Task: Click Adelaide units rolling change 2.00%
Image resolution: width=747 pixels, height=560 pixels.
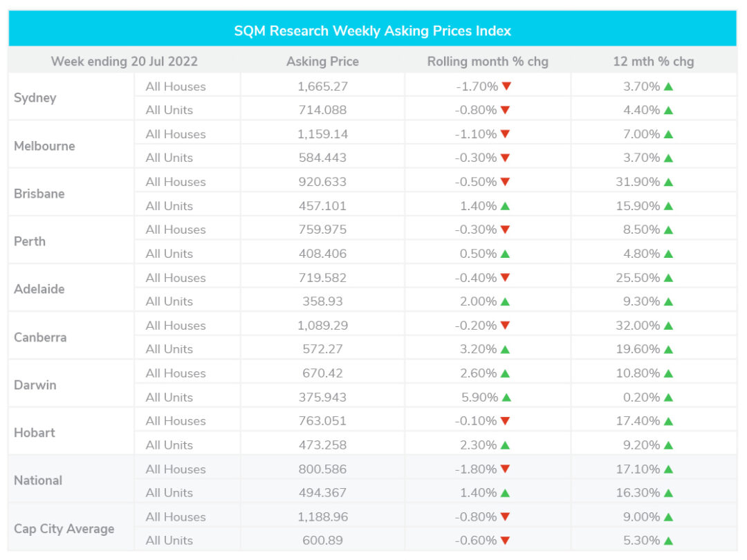Action: click(479, 301)
